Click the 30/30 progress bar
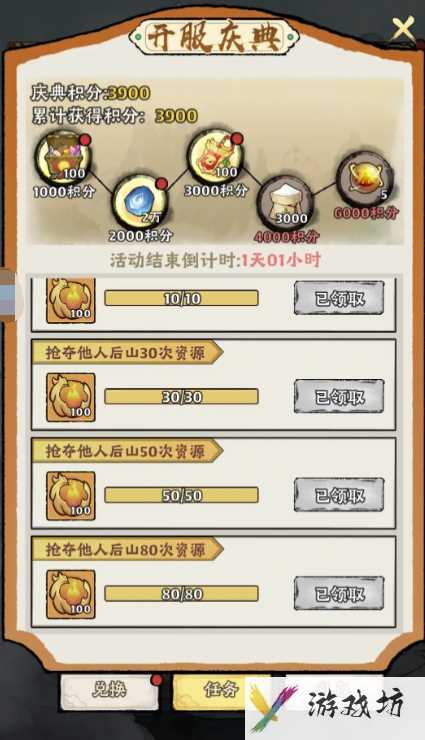The width and height of the screenshot is (425, 740). [x=182, y=397]
